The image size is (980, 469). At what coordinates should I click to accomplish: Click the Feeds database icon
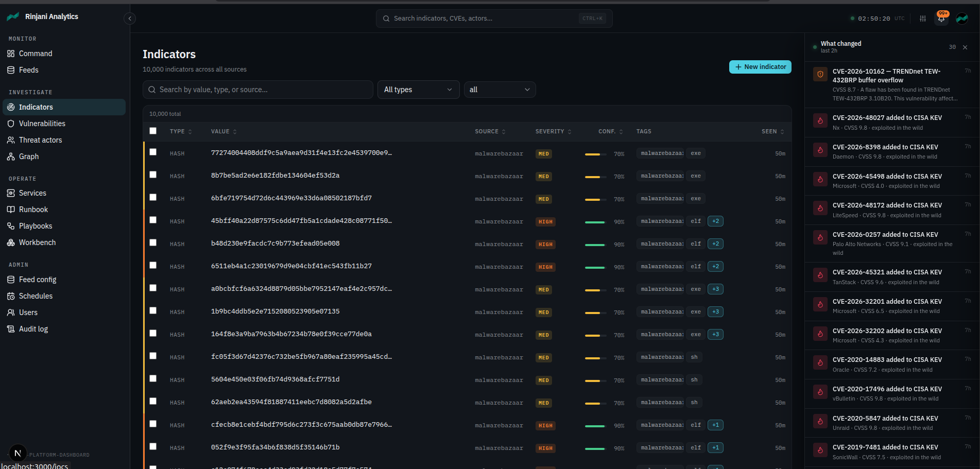pos(11,70)
